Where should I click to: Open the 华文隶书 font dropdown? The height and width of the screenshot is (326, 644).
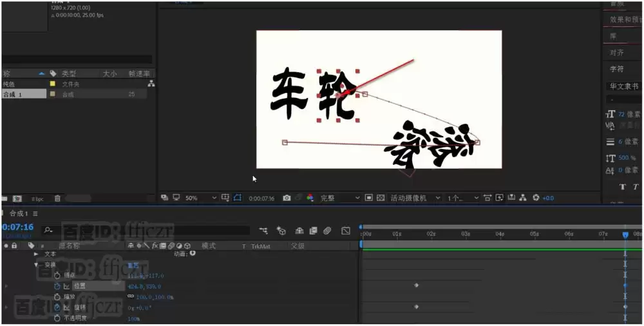click(x=624, y=86)
